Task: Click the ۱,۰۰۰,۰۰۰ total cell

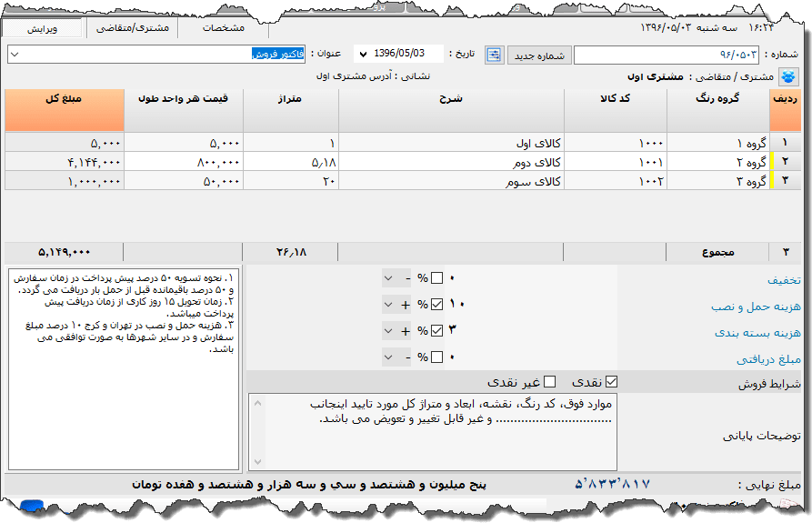Action: (x=65, y=181)
